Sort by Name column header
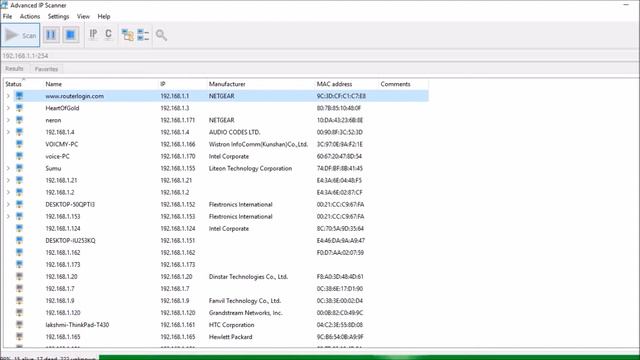 53,84
